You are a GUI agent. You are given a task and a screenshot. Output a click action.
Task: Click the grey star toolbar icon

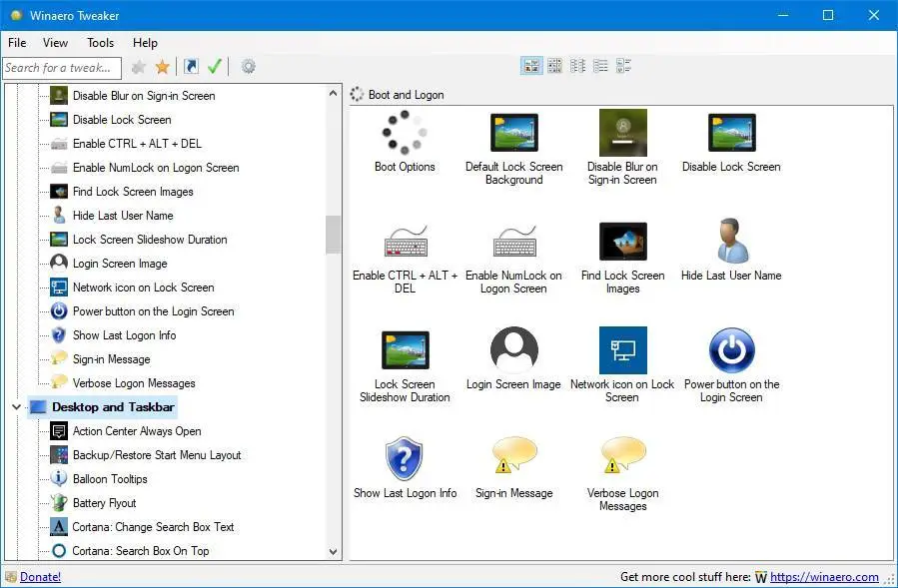(x=139, y=67)
